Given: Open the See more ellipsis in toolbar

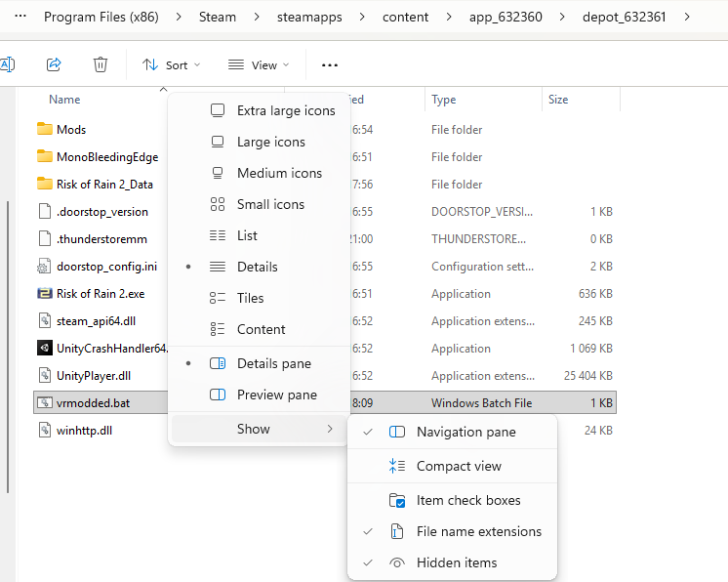Looking at the screenshot, I should pyautogui.click(x=330, y=65).
